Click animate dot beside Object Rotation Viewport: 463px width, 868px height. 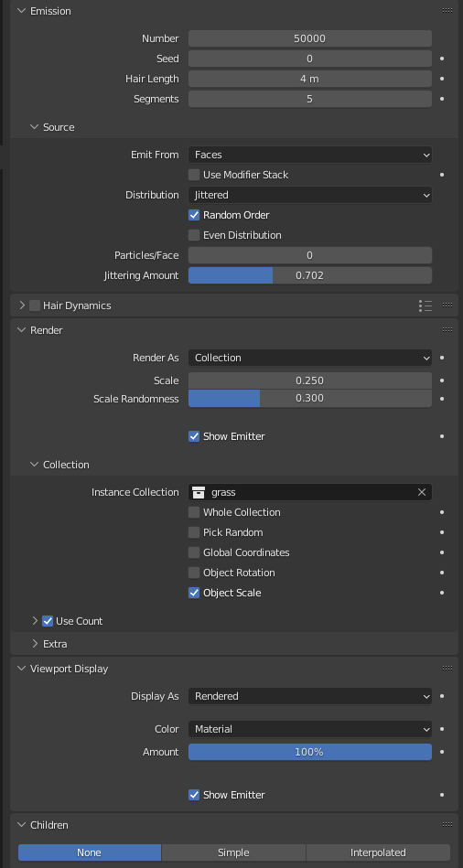[x=442, y=573]
